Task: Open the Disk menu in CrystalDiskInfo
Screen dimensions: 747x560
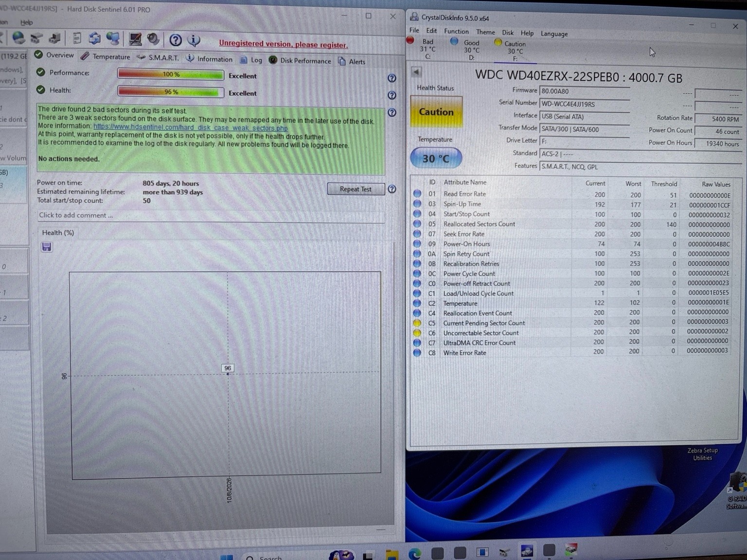Action: [508, 33]
